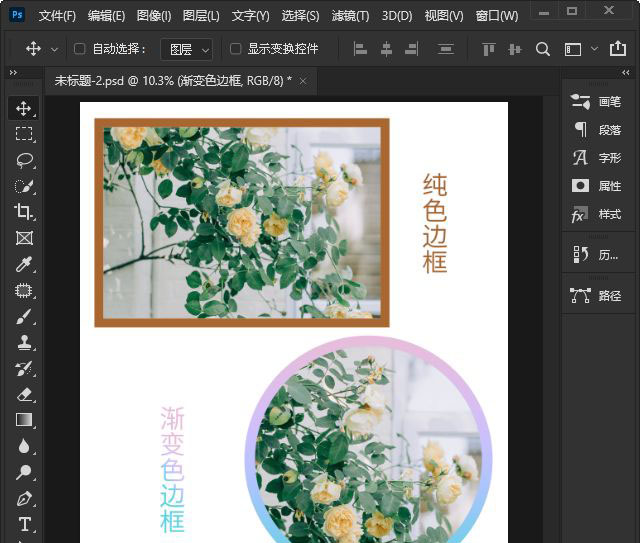Select the Eyedropper tool
This screenshot has height=543, width=640.
(24, 264)
